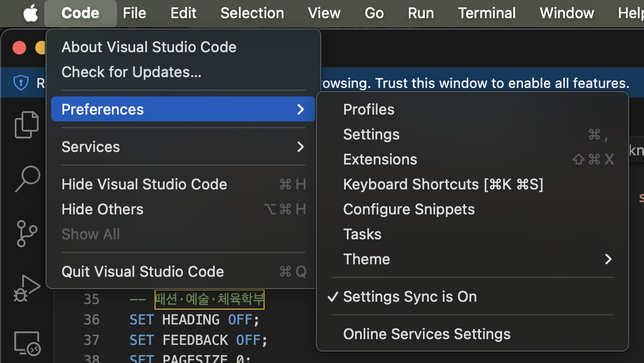The image size is (644, 363).
Task: Open Keyboard Shortcuts preferences
Action: pos(472,184)
